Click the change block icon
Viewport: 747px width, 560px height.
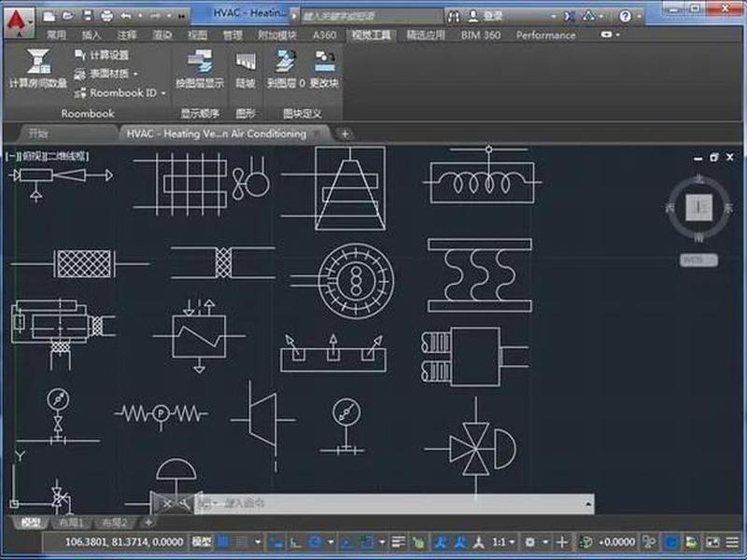click(324, 61)
